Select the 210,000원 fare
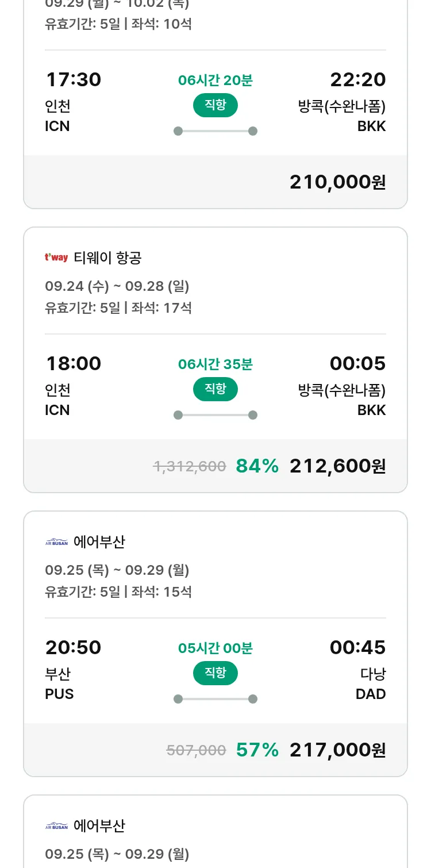Screen dimensions: 431x868 [337, 182]
